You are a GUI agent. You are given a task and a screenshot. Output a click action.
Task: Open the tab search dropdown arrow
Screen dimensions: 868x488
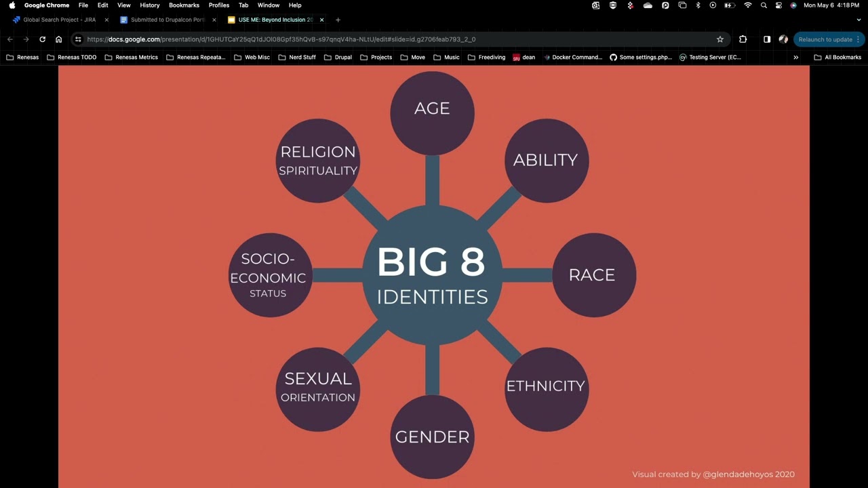coord(859,20)
